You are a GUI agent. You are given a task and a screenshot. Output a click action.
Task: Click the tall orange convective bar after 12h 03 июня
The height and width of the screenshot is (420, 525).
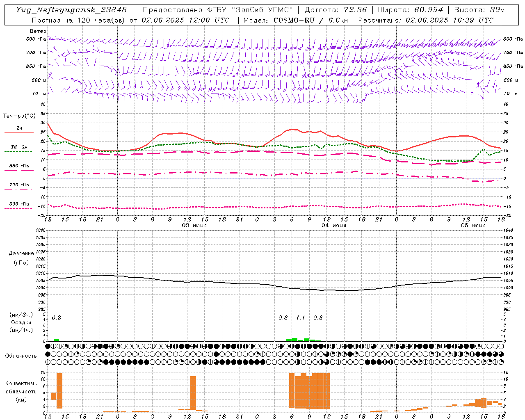(x=193, y=393)
